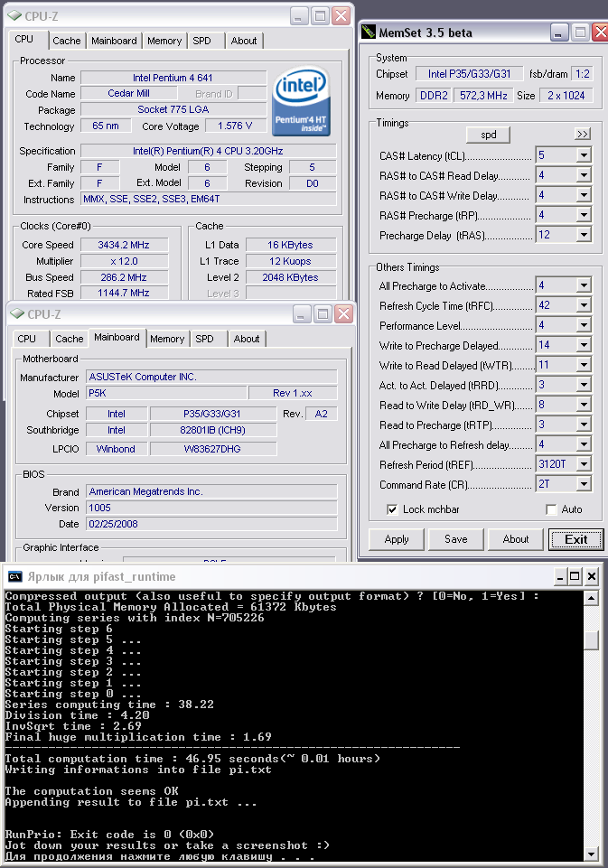Click the MemSet Size field 2 x 1024
Screen dimensions: 608x868
pos(566,95)
